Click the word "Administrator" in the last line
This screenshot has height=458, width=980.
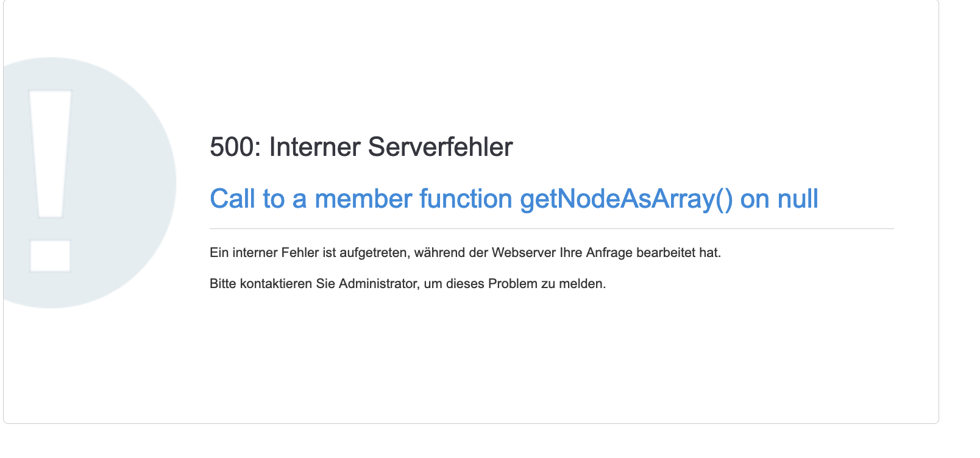[x=378, y=284]
